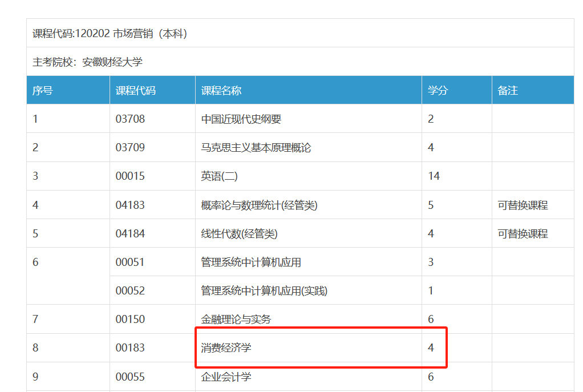Select the title text 课程代码:120202 市场营销（本科）
Image resolution: width=583 pixels, height=392 pixels.
tap(110, 34)
